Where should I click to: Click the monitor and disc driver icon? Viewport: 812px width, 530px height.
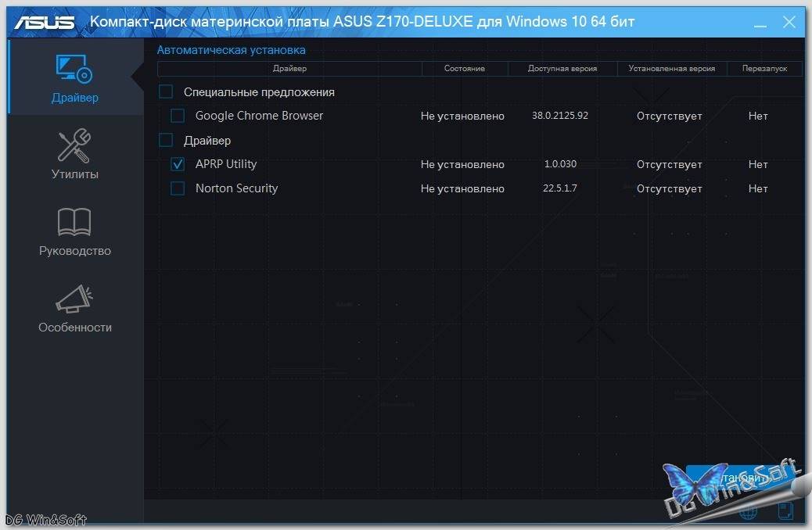(x=74, y=70)
